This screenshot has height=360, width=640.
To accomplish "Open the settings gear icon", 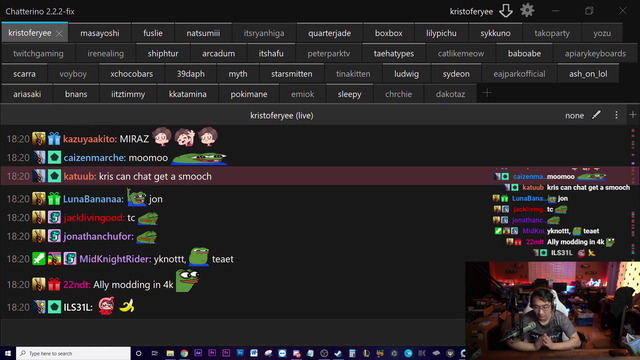I will coord(527,11).
